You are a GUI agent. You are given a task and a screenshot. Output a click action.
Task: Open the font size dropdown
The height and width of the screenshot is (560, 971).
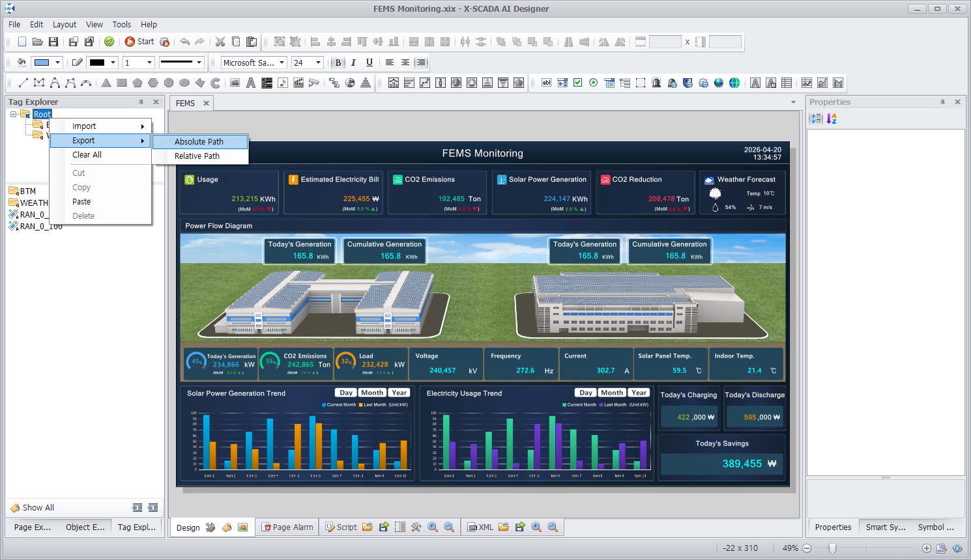(318, 63)
